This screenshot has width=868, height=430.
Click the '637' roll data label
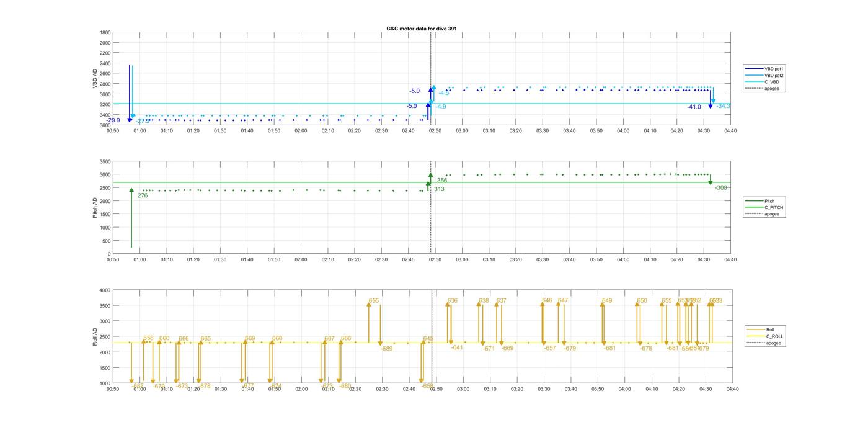[502, 300]
